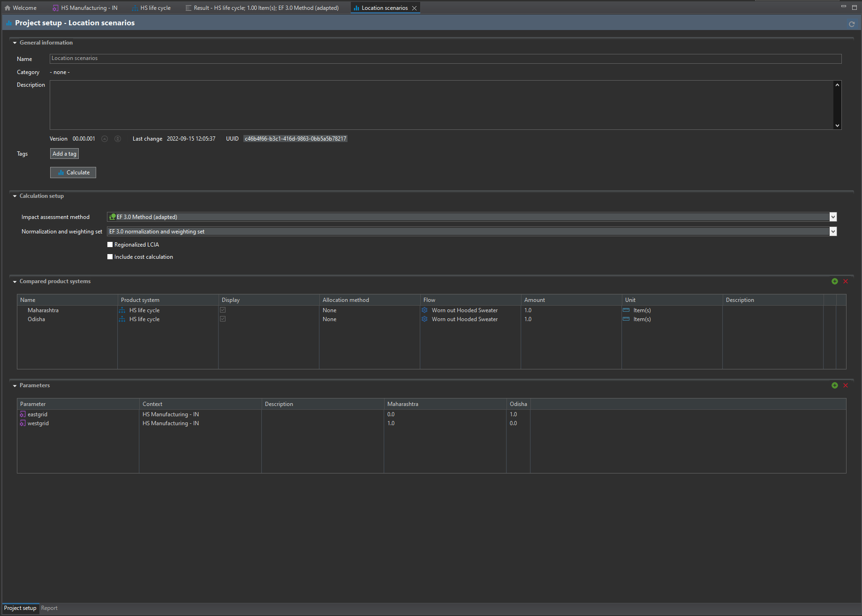
Task: Click the westgrid parameter icon
Action: coord(23,423)
